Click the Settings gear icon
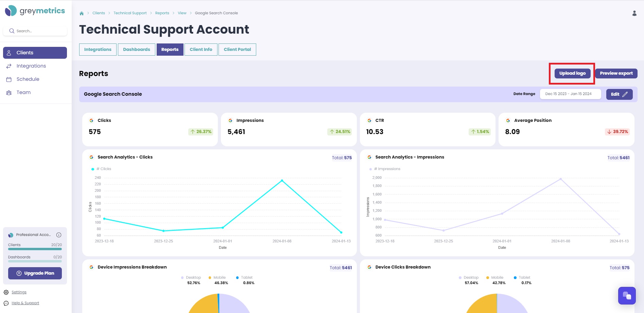The image size is (644, 313). (6, 292)
